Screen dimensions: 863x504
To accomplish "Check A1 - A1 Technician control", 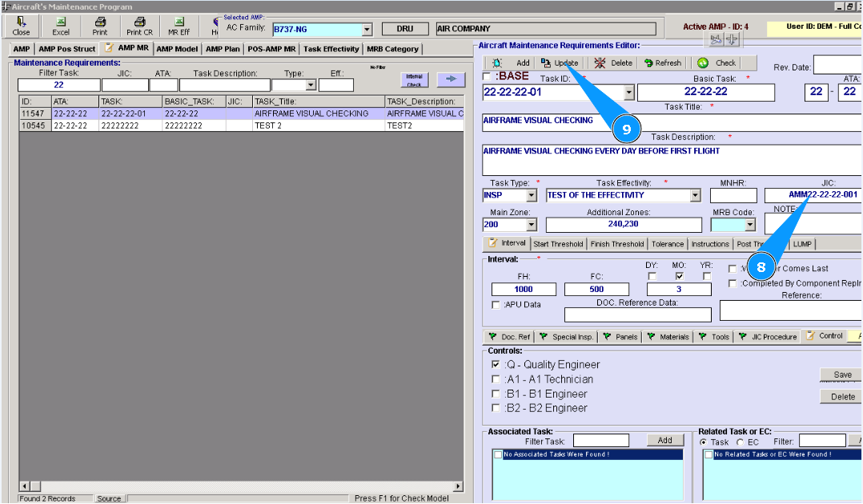I will tap(496, 379).
